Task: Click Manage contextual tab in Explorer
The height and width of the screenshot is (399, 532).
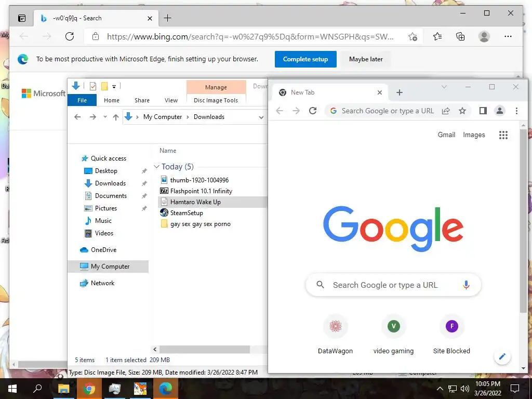Action: 216,87
